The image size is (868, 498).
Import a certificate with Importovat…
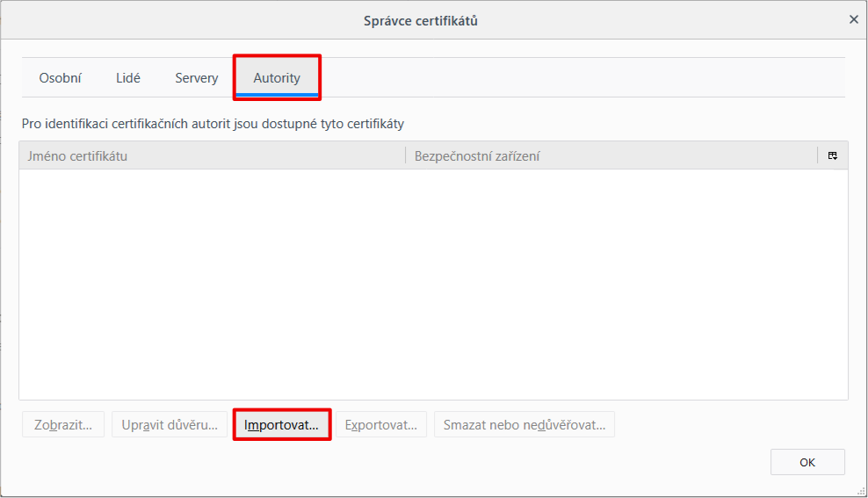[281, 425]
